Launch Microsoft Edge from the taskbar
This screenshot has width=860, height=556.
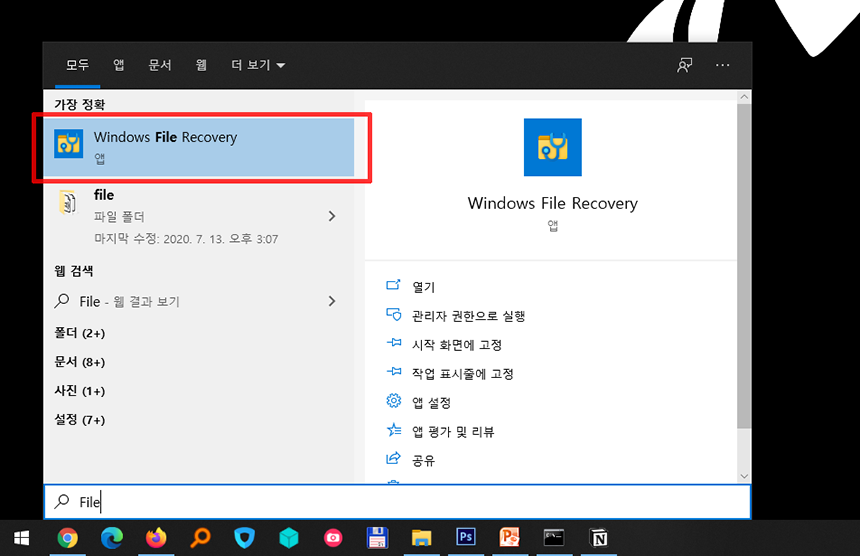coord(112,538)
